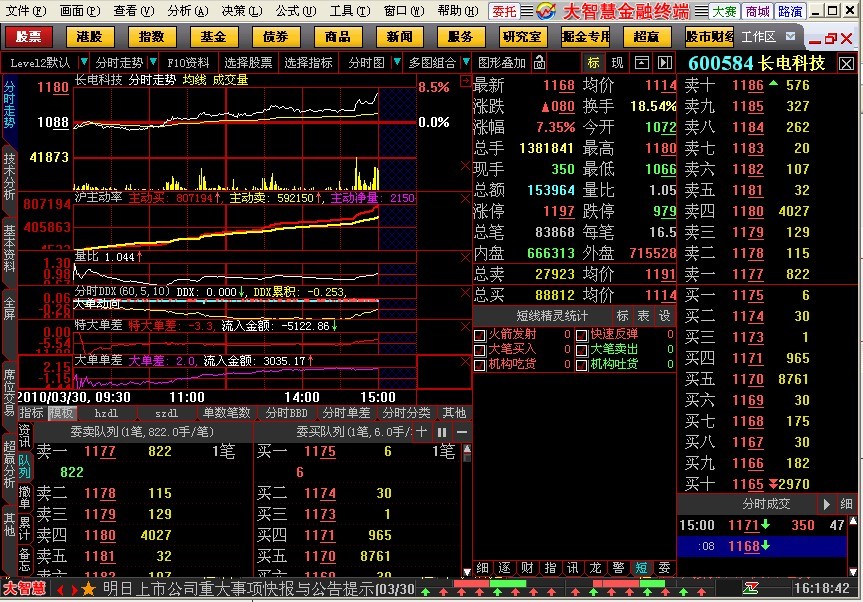Open the 工作区 dropdown arrow
The width and height of the screenshot is (863, 602).
(791, 36)
